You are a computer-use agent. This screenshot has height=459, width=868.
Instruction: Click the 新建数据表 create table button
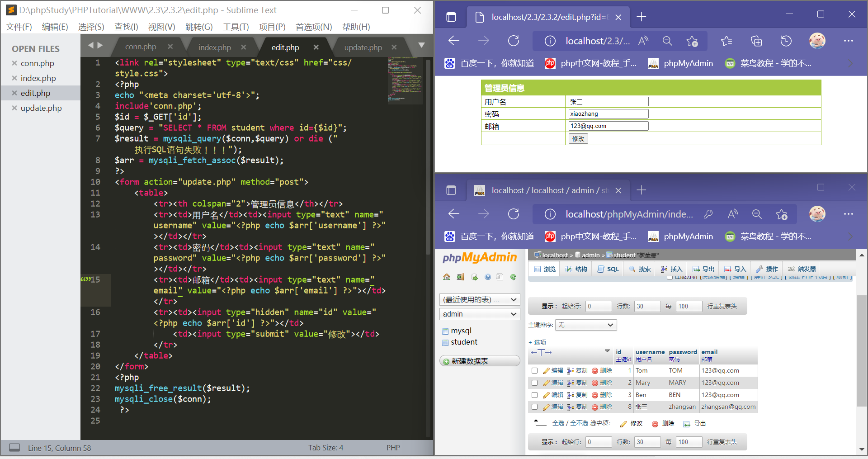click(480, 361)
